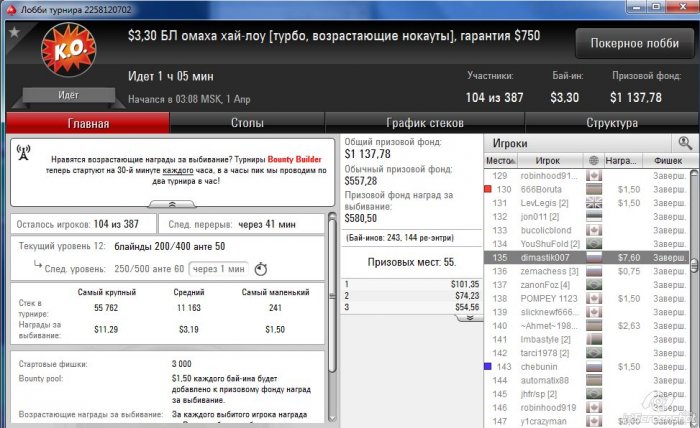This screenshot has height=428, width=700.
Task: Click the Russian flag next to dimastik007
Action: point(594,258)
